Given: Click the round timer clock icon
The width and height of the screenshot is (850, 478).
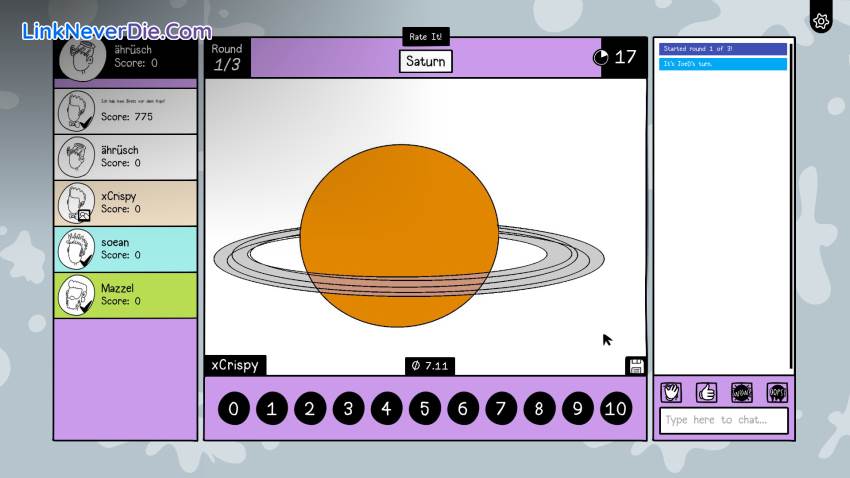Looking at the screenshot, I should pyautogui.click(x=600, y=57).
